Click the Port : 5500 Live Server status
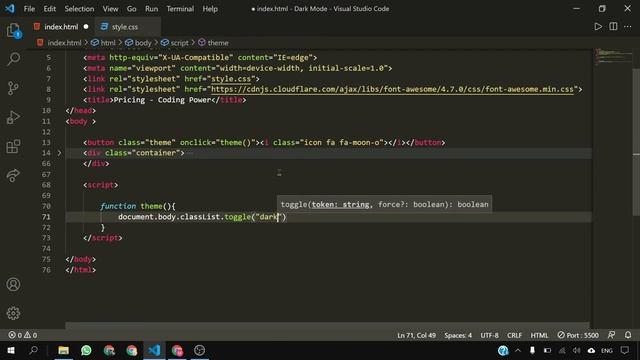 tap(578, 335)
